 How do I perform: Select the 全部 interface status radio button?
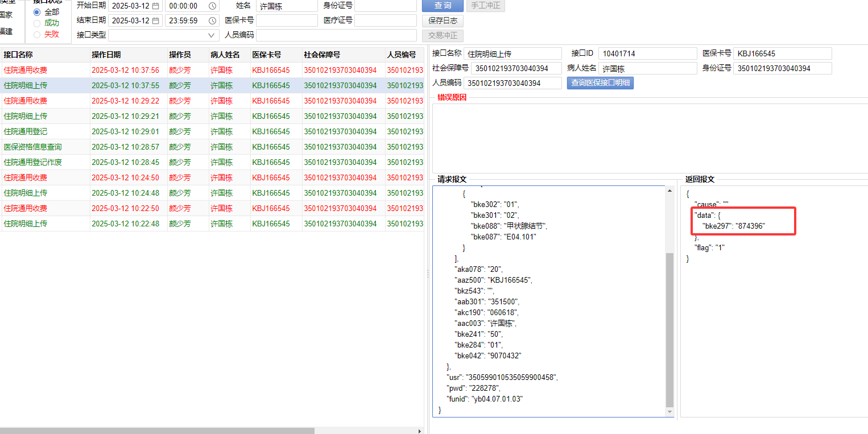click(x=37, y=12)
